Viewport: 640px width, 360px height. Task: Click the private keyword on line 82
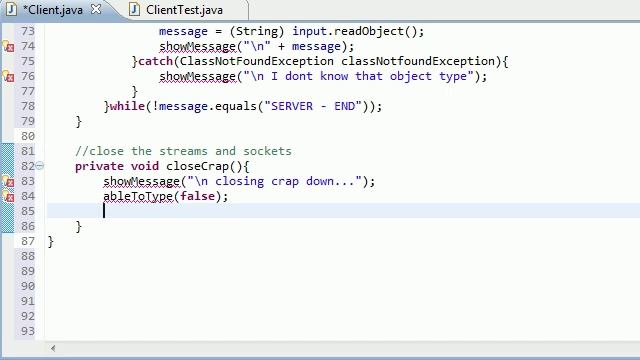[x=99, y=166]
